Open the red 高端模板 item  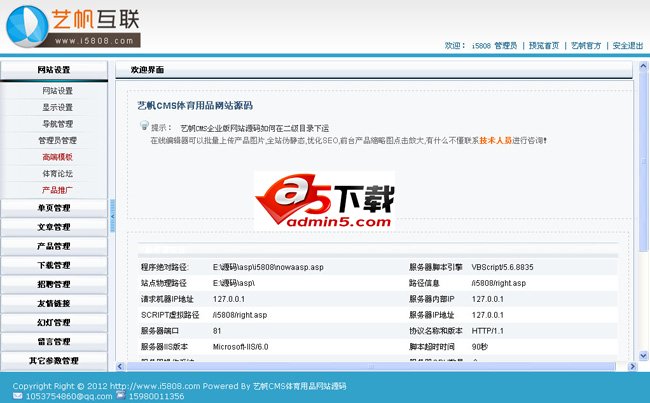coord(57,157)
